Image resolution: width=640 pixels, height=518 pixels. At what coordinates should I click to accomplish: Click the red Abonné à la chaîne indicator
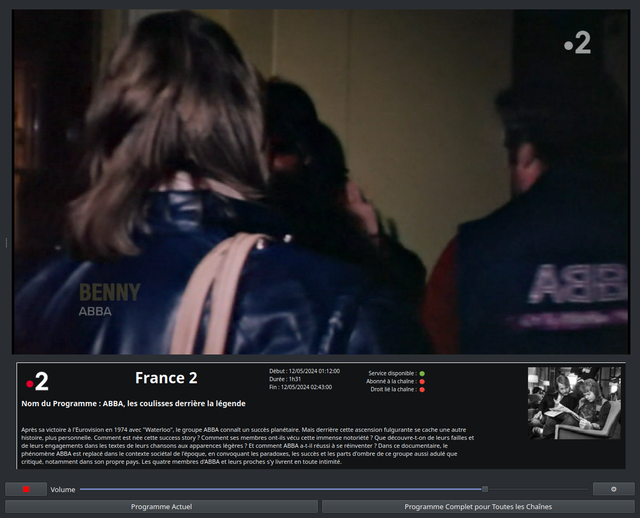click(x=422, y=382)
